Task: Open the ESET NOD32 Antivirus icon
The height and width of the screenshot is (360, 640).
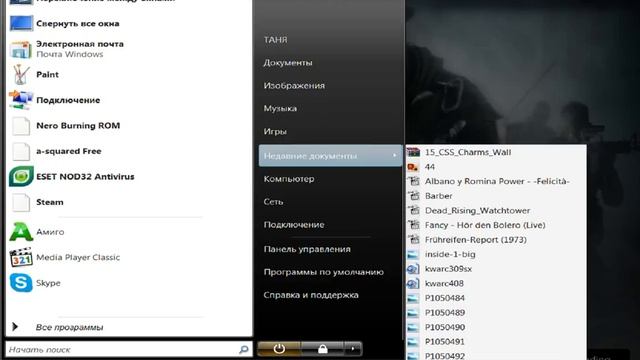Action: (x=21, y=177)
